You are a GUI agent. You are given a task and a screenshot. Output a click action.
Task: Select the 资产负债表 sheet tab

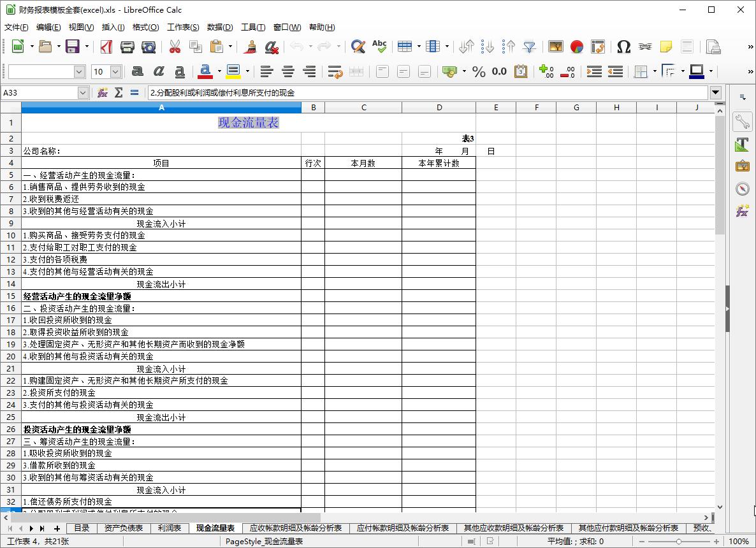(124, 528)
